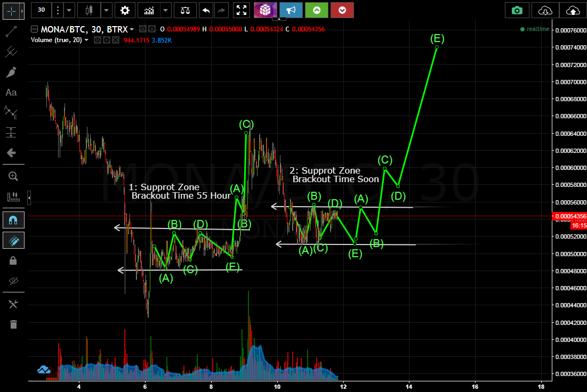Click the MONA/BTC, 30, BTRX symbol title
The image size is (587, 392).
pyautogui.click(x=84, y=29)
